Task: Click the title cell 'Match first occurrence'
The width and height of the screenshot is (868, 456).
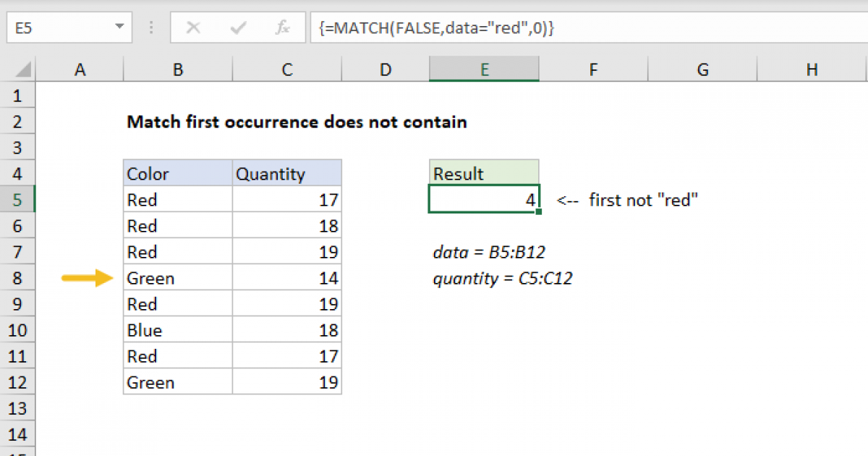Action: point(297,122)
